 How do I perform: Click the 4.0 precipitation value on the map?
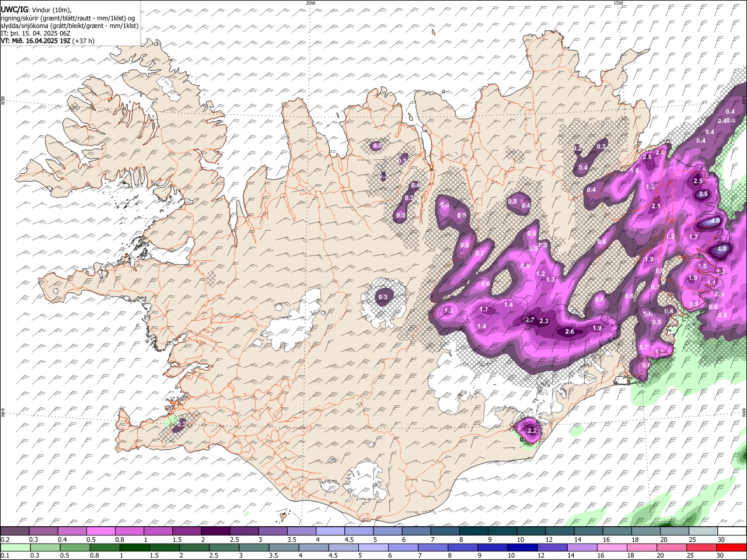click(x=722, y=249)
